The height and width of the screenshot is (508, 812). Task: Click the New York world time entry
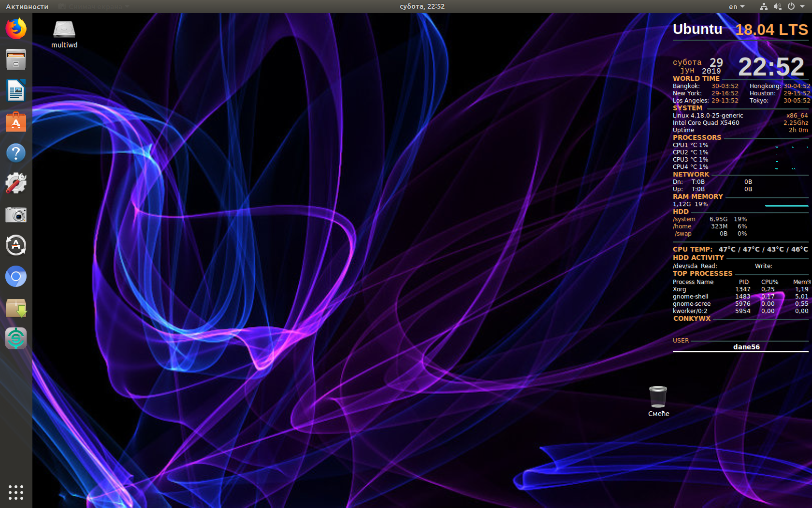coord(705,93)
